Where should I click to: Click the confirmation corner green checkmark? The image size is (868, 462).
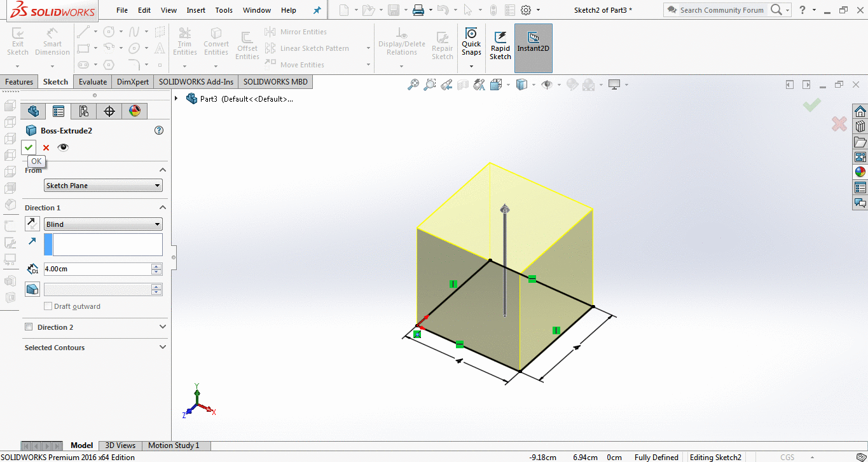coord(811,105)
